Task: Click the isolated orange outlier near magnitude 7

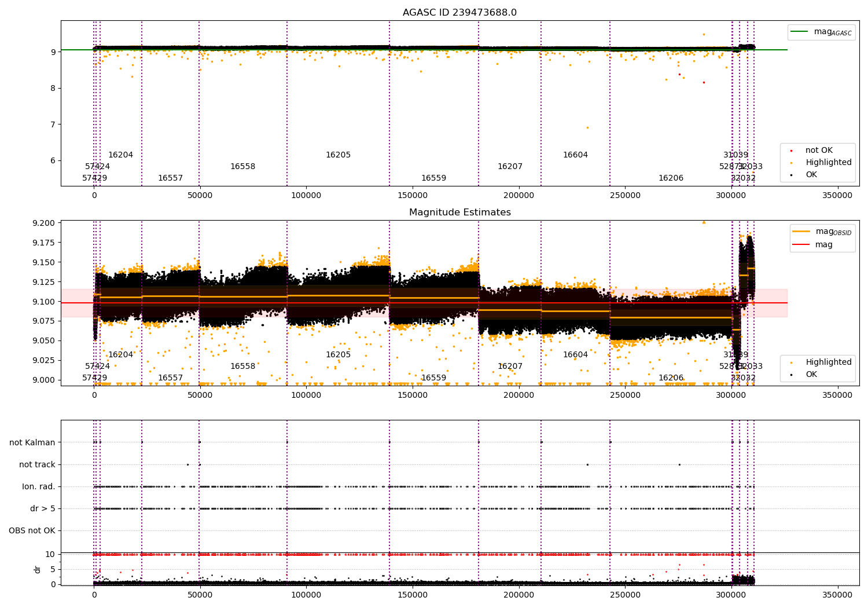Action: point(587,127)
